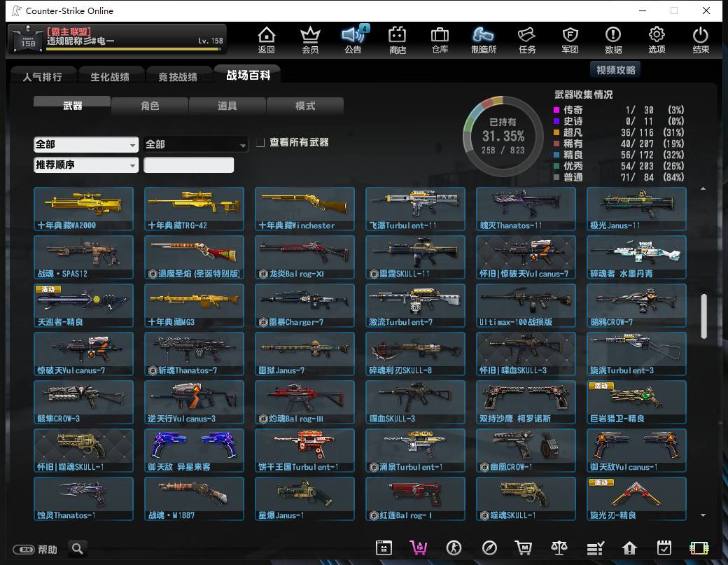This screenshot has width=728, height=565.
Task: Click the weapon name search field
Action: point(188,165)
